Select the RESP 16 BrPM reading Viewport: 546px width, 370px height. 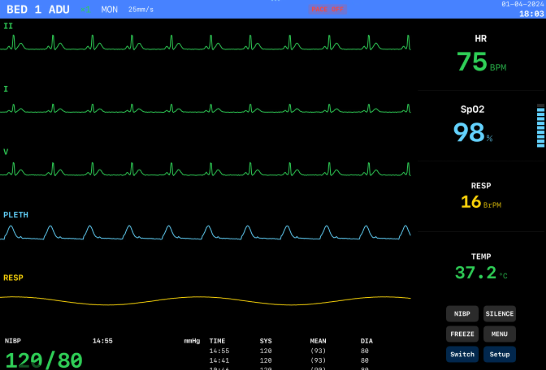[x=481, y=197]
